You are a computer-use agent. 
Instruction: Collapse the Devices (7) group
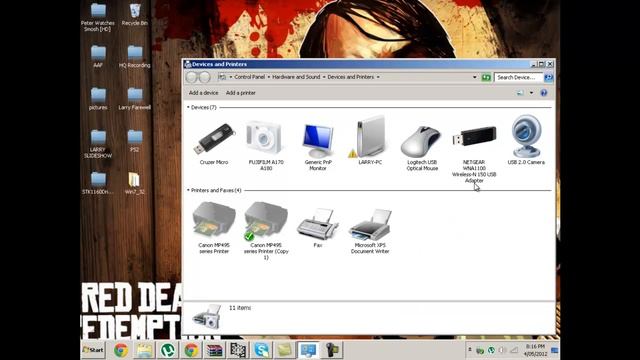pyautogui.click(x=188, y=107)
